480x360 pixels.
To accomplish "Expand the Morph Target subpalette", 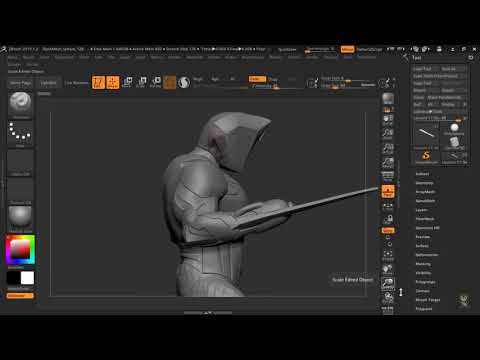I will pyautogui.click(x=428, y=300).
